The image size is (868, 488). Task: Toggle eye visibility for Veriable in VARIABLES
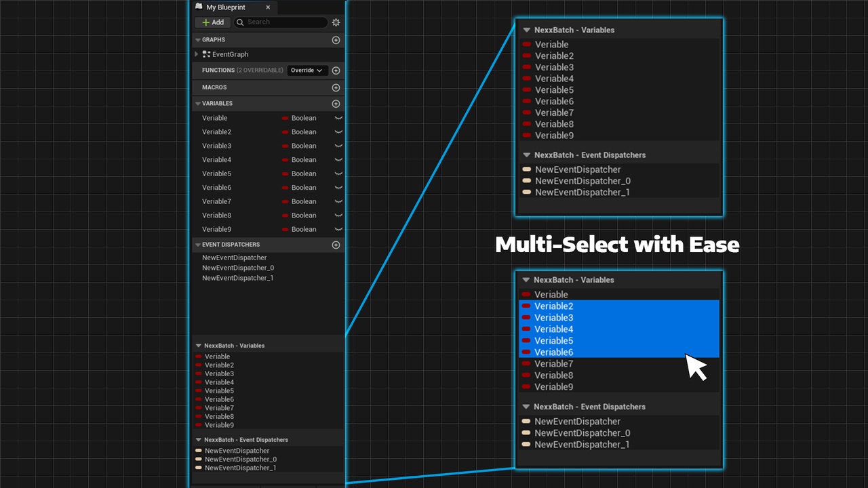[x=338, y=118]
